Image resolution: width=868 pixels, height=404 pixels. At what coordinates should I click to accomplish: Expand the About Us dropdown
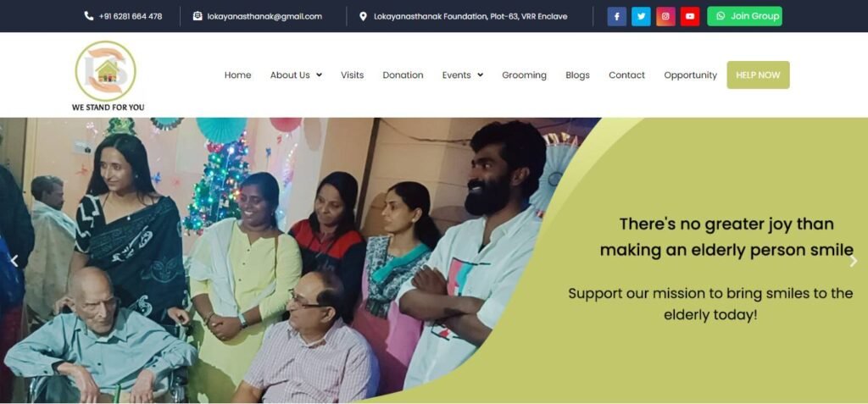coord(296,75)
